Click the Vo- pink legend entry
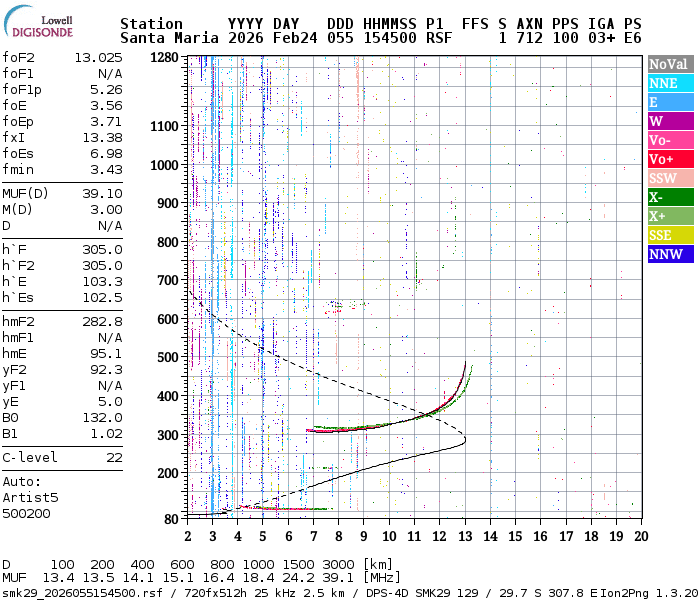The height and width of the screenshot is (600, 700). click(671, 140)
